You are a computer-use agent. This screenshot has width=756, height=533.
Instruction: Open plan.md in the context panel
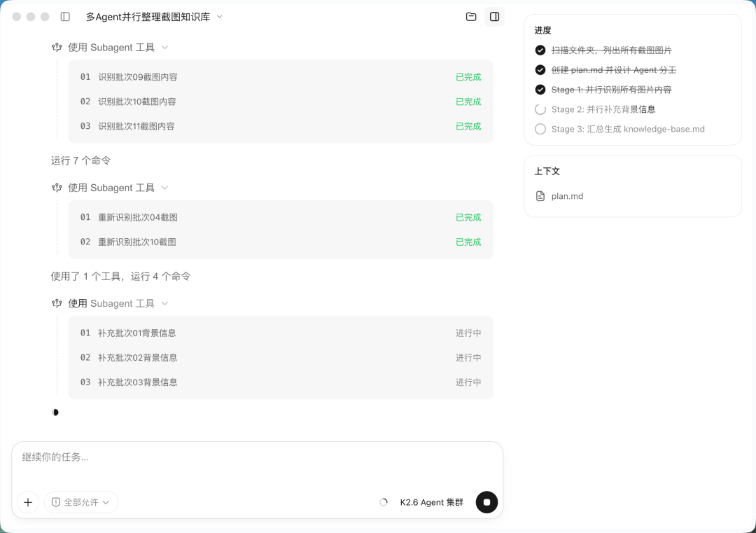567,196
